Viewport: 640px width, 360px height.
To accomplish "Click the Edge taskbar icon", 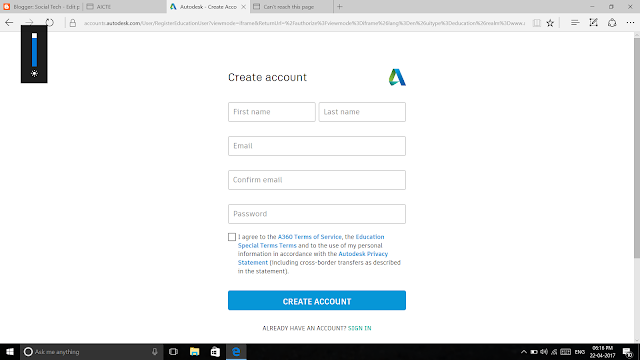I will [x=236, y=352].
